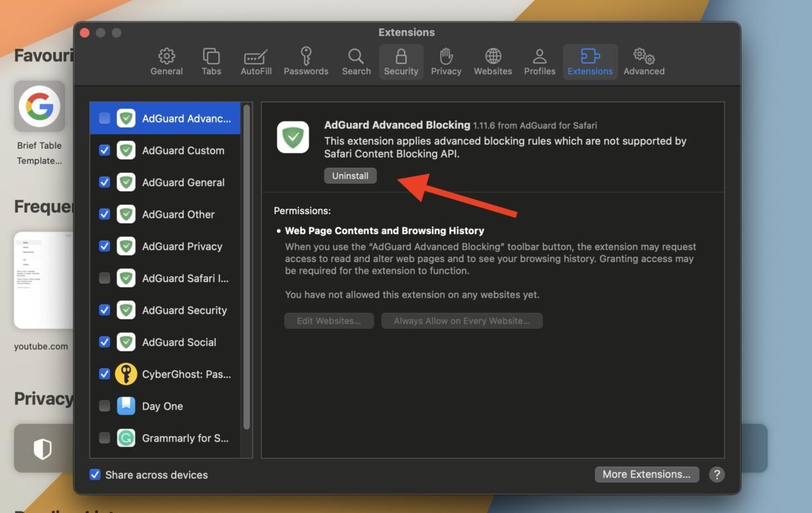The height and width of the screenshot is (513, 812).
Task: Select CyberGhost extension in the list
Action: tap(186, 375)
